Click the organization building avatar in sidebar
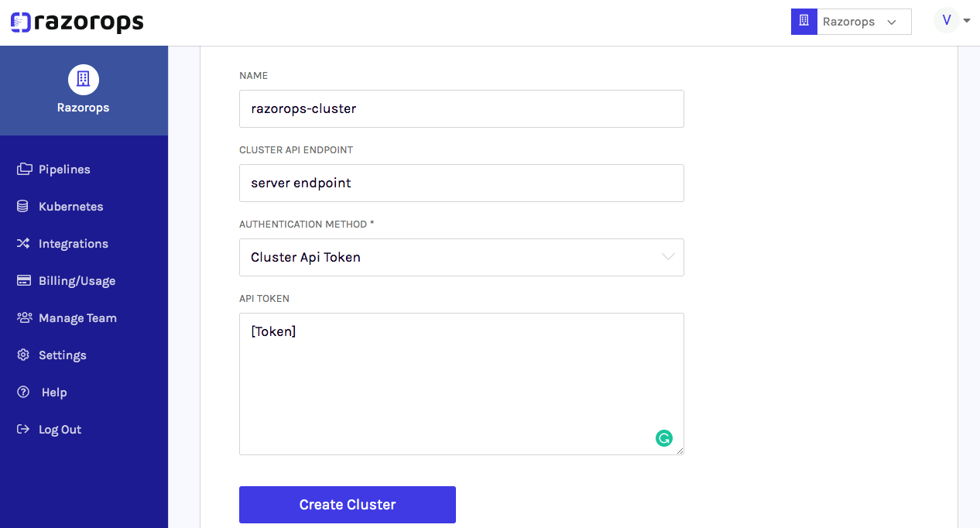The width and height of the screenshot is (980, 528). 84,79
